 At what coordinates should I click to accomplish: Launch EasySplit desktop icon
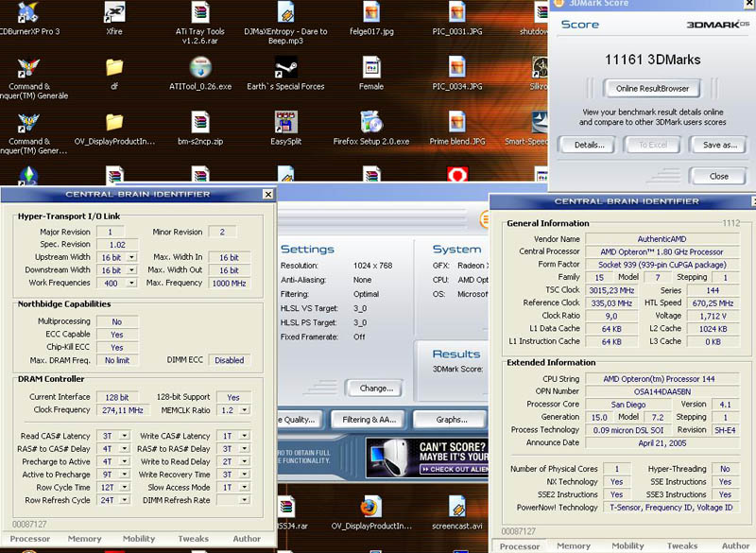pos(285,129)
